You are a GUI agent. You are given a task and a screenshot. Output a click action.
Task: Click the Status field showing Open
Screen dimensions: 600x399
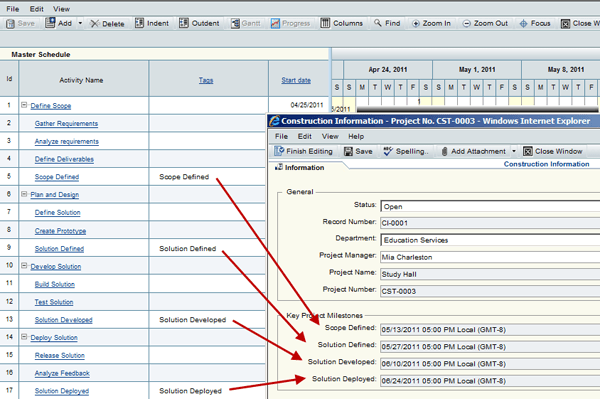[490, 207]
